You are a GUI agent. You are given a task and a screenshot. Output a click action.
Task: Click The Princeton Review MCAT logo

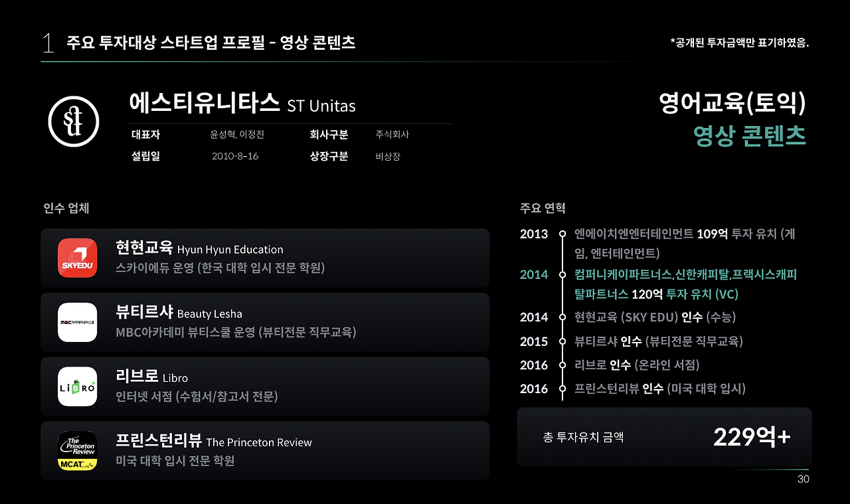pos(77,451)
